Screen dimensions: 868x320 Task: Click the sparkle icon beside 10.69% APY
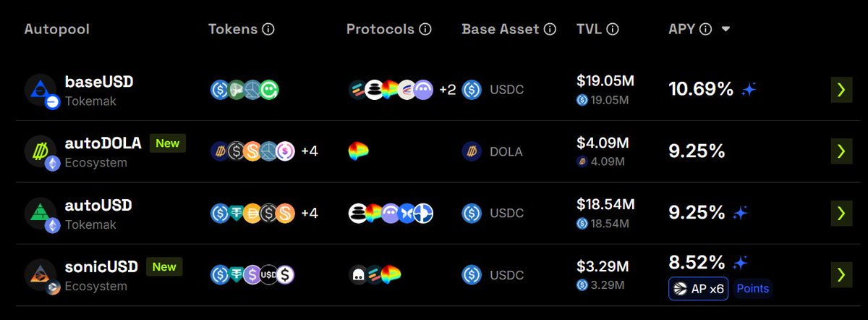(x=749, y=90)
